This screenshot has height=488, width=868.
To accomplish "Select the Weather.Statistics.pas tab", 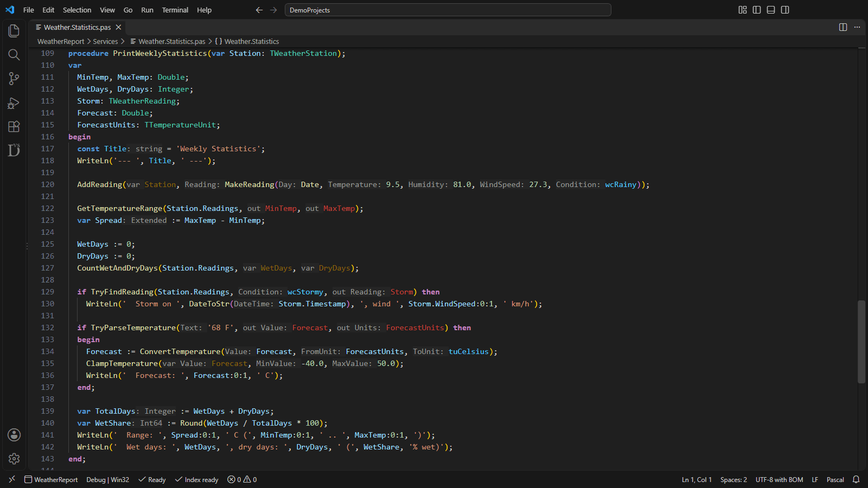I will [77, 27].
